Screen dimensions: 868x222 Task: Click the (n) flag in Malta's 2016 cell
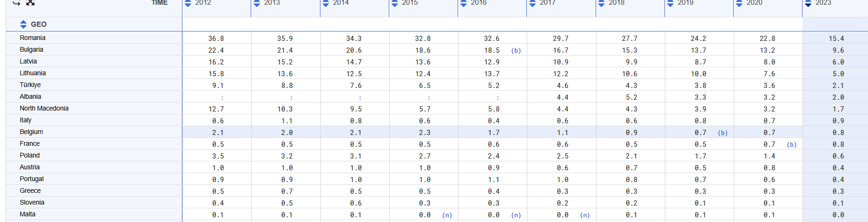click(x=516, y=215)
